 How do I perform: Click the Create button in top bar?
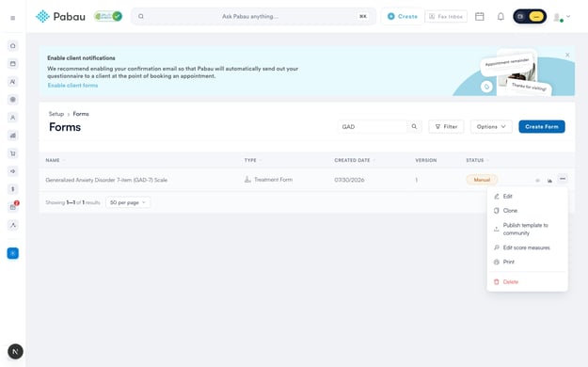pyautogui.click(x=403, y=17)
